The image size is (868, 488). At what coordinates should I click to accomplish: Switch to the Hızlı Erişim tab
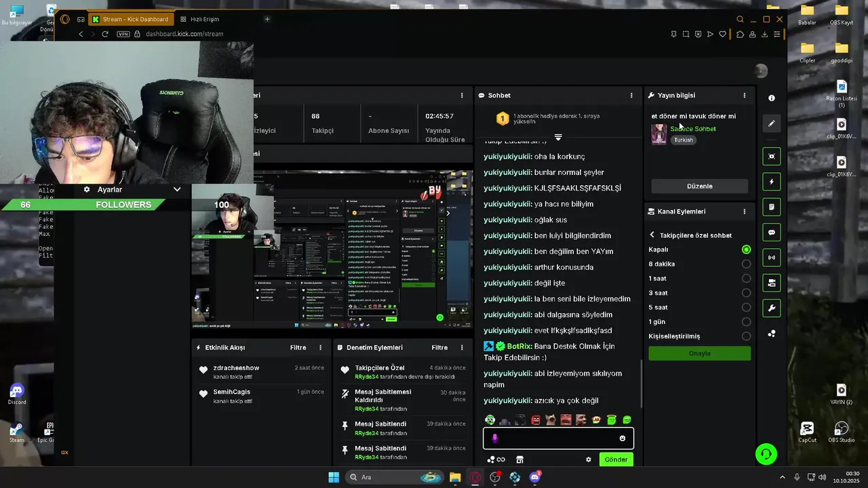204,19
